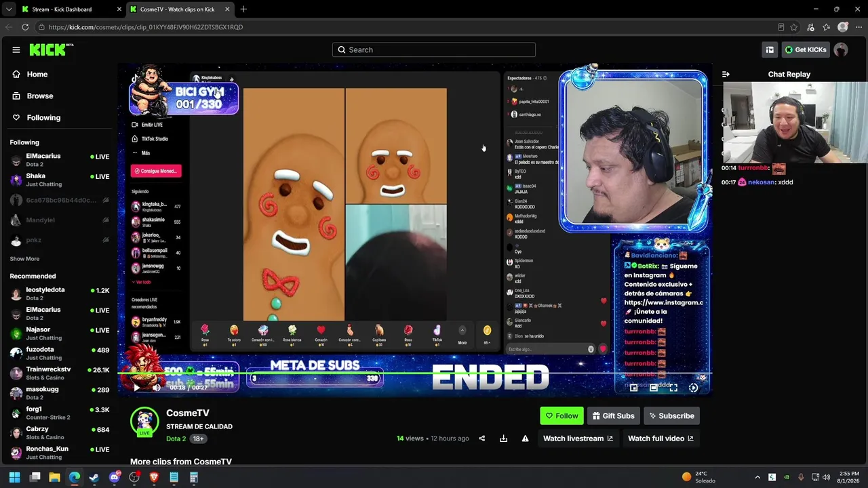Reload the browser page
Screen dimensions: 868x488
click(x=25, y=27)
